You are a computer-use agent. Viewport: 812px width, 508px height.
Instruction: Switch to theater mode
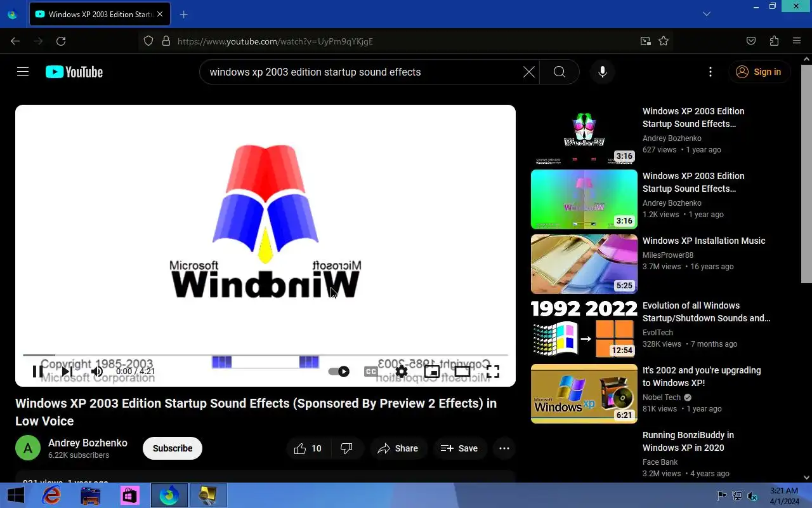pyautogui.click(x=462, y=371)
